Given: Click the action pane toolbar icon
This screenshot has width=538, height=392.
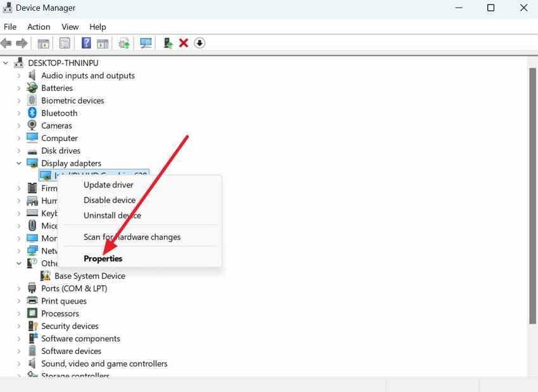Looking at the screenshot, I should 103,44.
